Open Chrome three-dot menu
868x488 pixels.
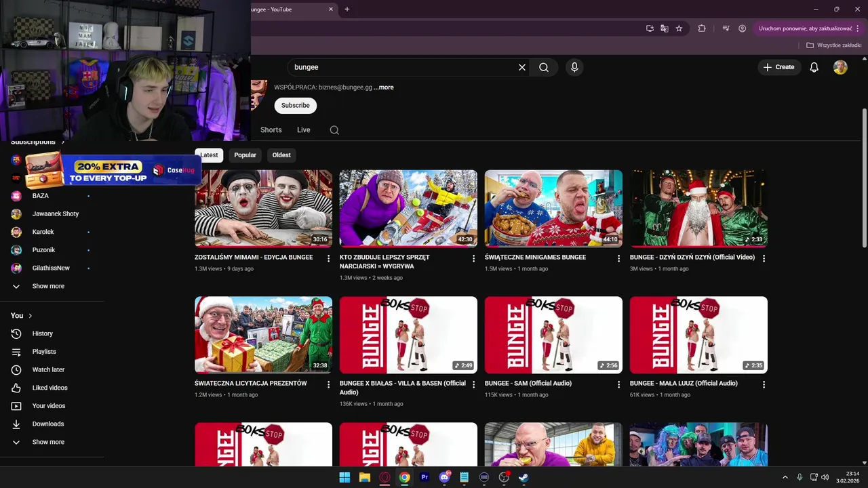click(x=858, y=28)
